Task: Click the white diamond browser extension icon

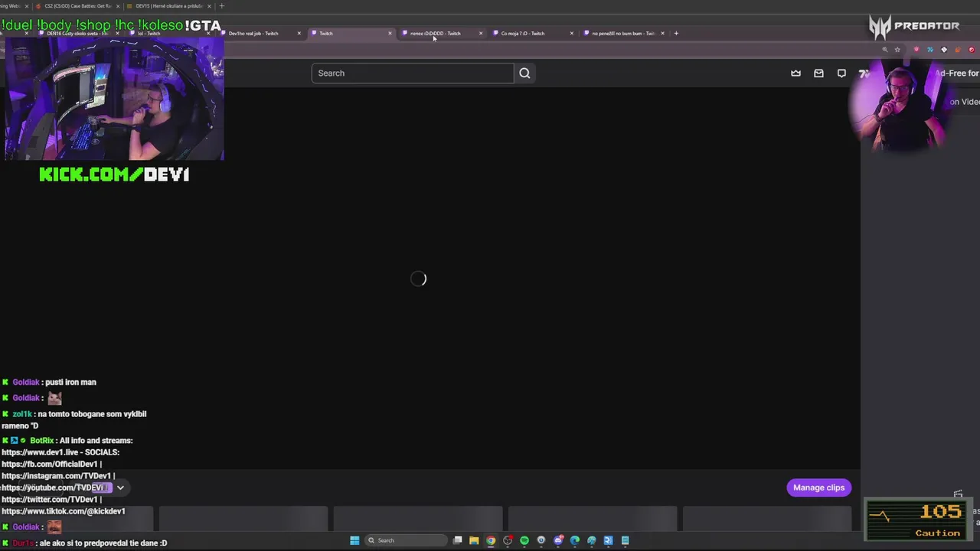Action: (x=944, y=50)
